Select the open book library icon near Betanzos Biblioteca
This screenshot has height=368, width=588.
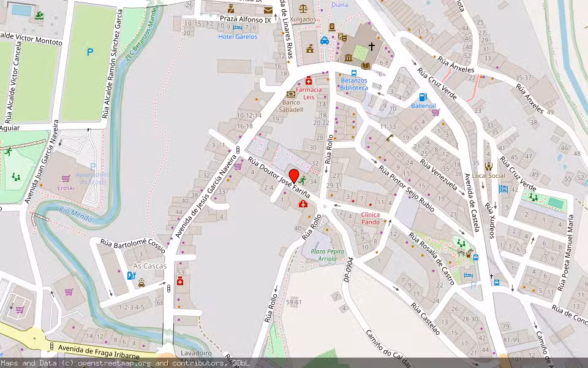click(365, 66)
